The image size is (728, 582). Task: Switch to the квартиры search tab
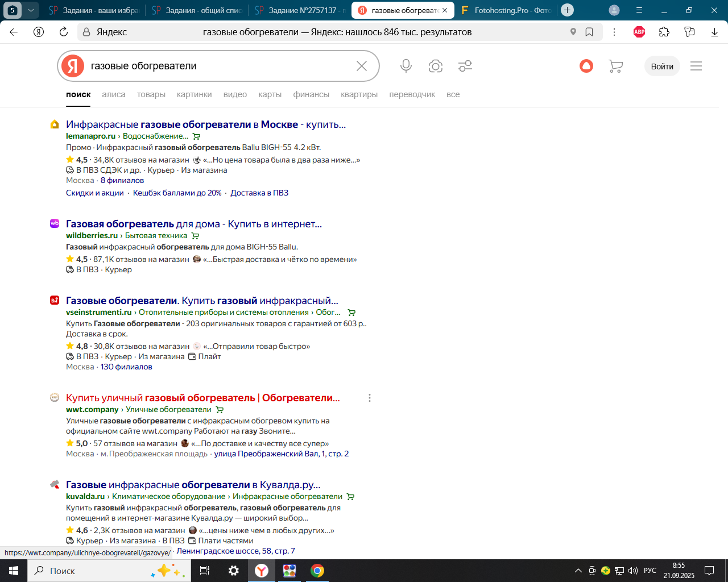click(x=359, y=94)
